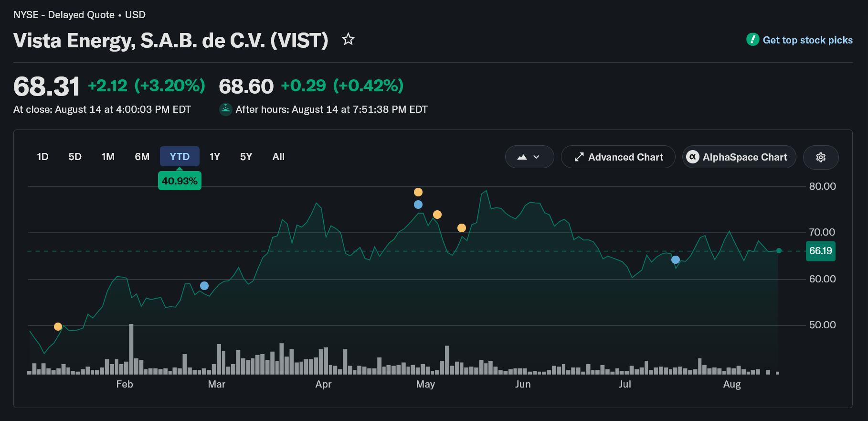
Task: Click the 50.00 axis label
Action: point(822,325)
